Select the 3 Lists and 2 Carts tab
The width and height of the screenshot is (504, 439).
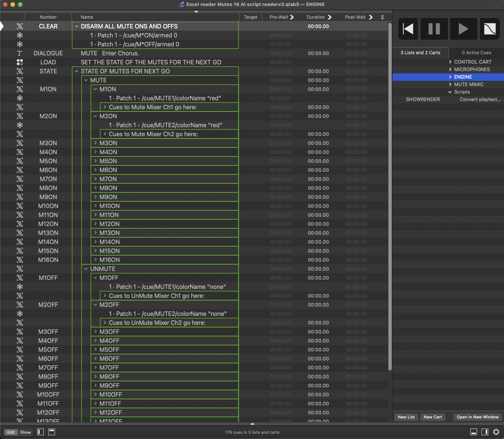(420, 53)
